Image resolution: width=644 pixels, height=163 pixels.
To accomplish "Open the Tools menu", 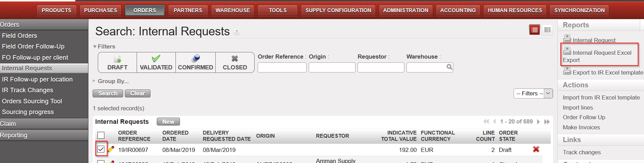I will tap(278, 10).
